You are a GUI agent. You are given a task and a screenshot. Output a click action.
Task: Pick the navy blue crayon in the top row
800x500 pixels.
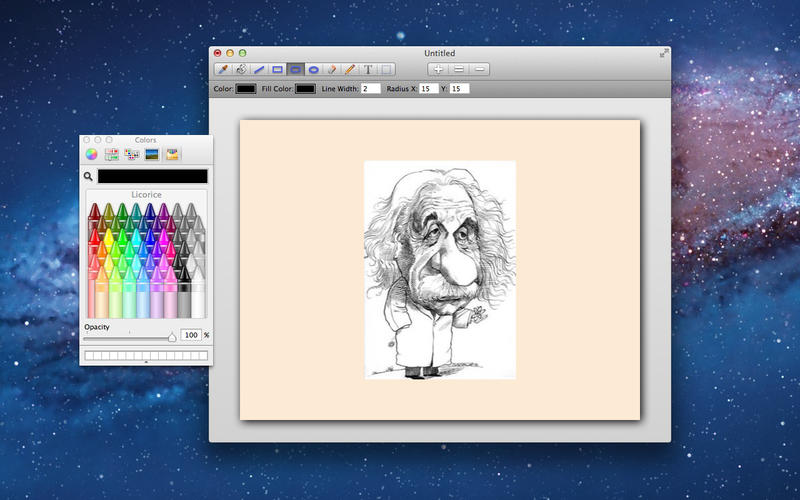(x=149, y=213)
